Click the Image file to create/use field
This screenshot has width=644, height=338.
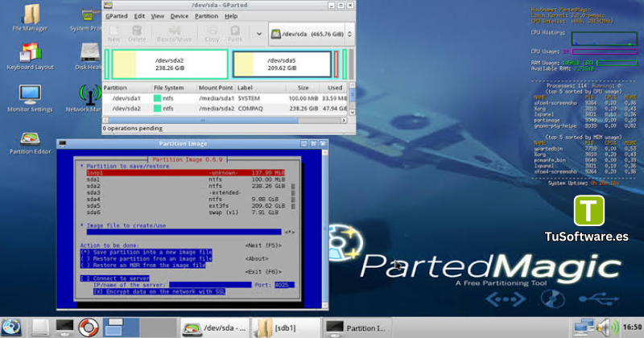point(184,232)
